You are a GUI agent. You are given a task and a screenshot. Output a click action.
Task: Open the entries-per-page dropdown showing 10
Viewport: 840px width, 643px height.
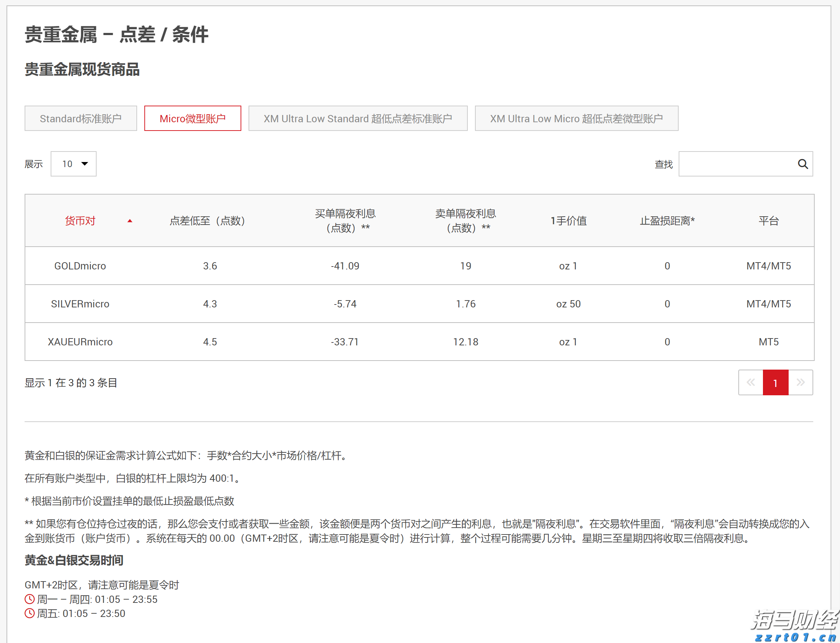73,164
